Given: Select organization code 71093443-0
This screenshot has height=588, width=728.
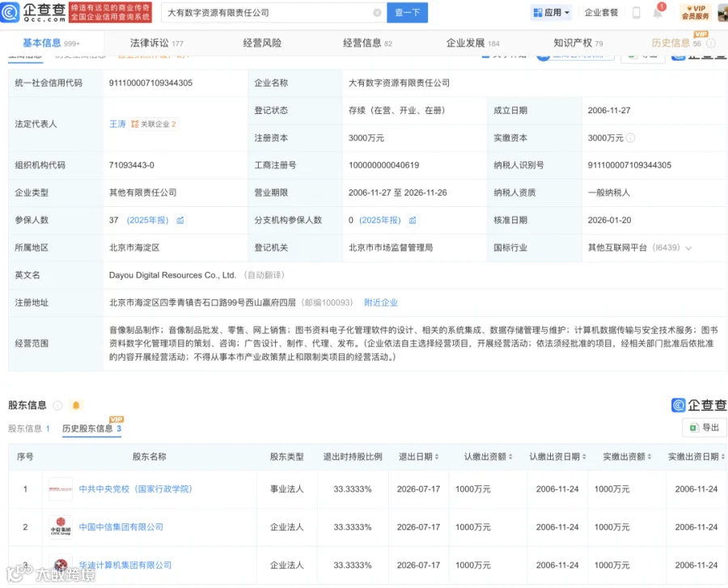Looking at the screenshot, I should tap(131, 165).
